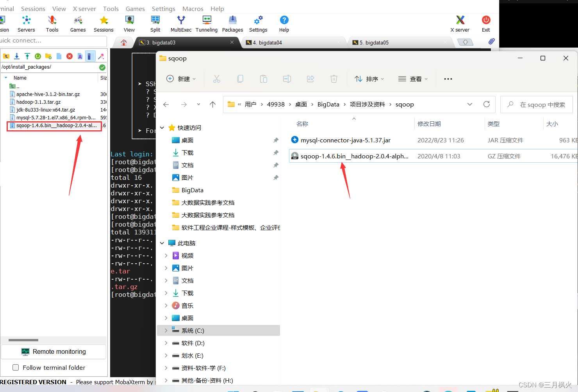Open the Macros menu
This screenshot has width=578, height=392.
[x=193, y=9]
